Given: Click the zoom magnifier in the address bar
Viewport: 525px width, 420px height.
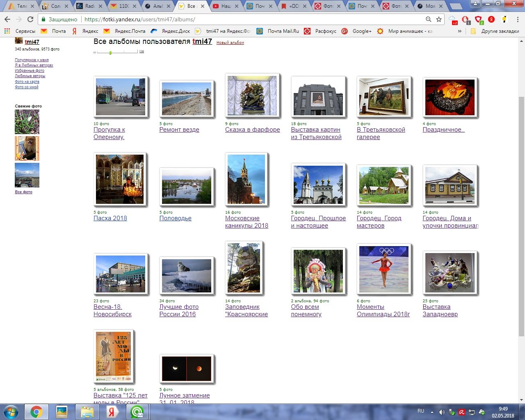Looking at the screenshot, I should pos(428,19).
